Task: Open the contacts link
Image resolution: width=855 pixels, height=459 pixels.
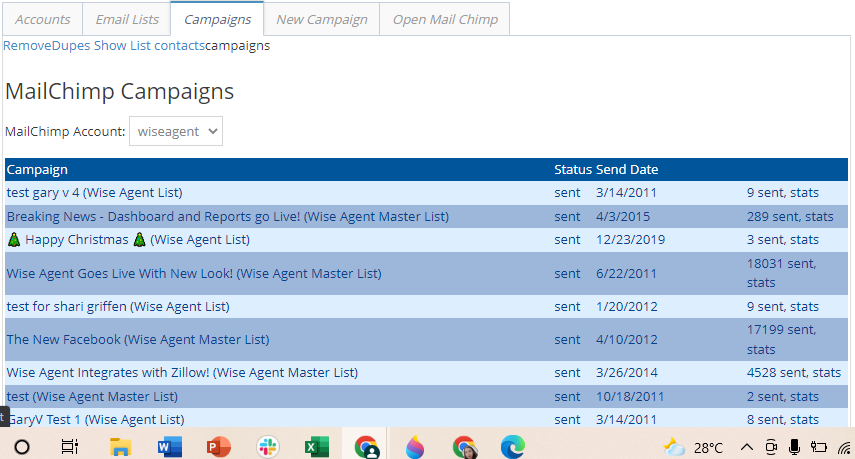Action: 179,46
